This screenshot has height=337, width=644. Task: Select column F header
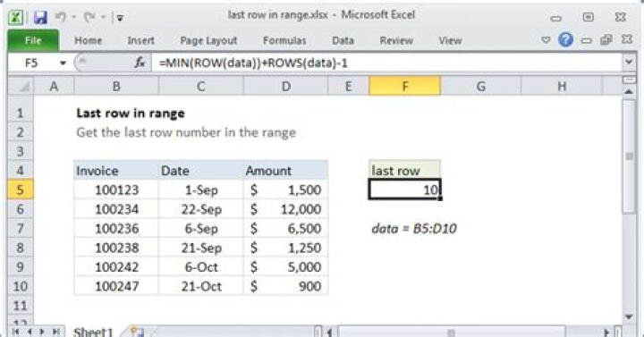[405, 86]
